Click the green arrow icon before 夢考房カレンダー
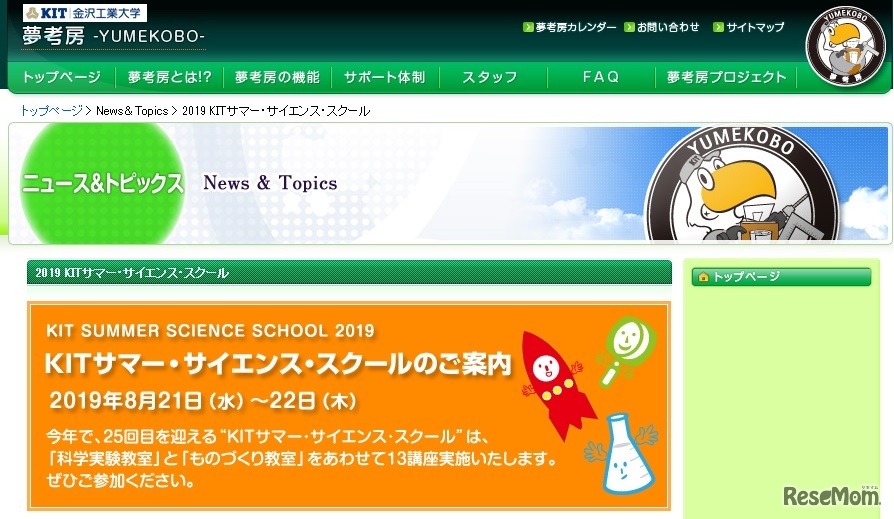Viewport: 894px width, 519px height. (527, 27)
